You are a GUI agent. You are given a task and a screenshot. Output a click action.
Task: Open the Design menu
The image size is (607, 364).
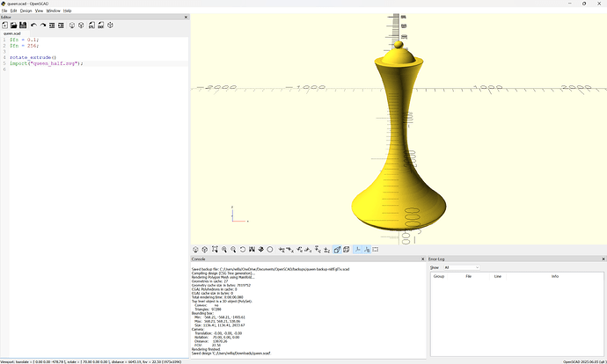26,11
